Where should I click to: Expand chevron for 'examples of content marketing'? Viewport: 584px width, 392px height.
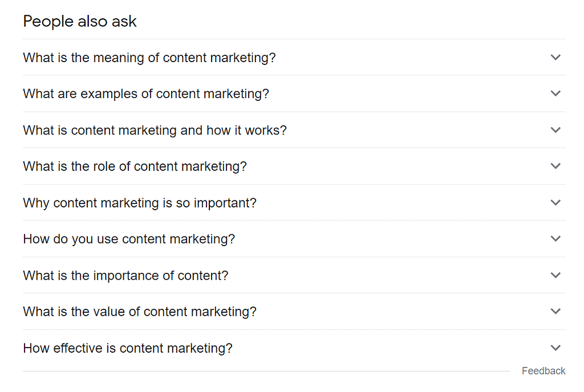(x=555, y=93)
